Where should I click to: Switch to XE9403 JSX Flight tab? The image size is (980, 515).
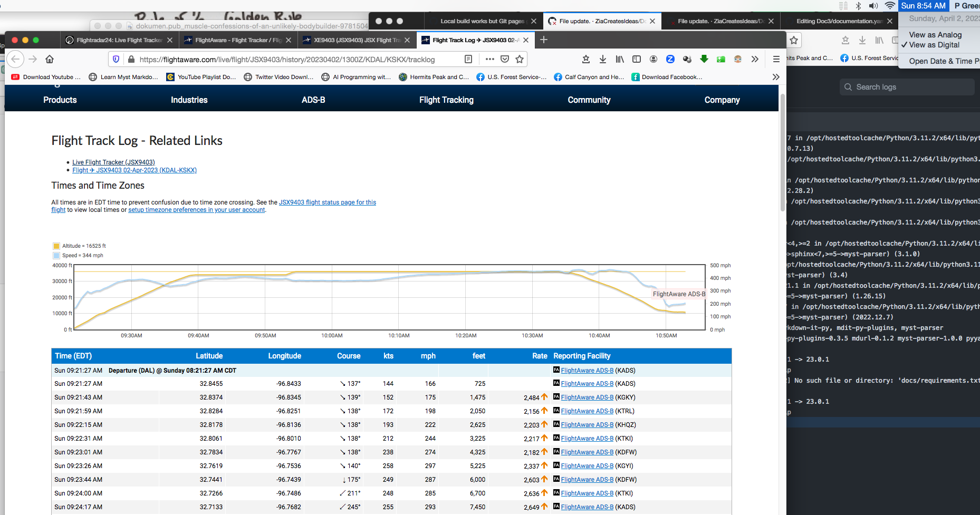[x=357, y=40]
